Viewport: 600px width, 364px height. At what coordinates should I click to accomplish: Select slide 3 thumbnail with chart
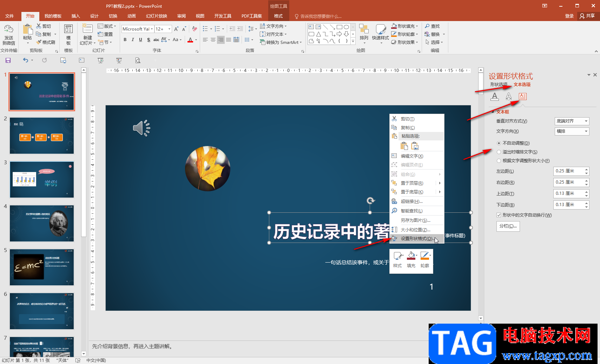pyautogui.click(x=42, y=180)
